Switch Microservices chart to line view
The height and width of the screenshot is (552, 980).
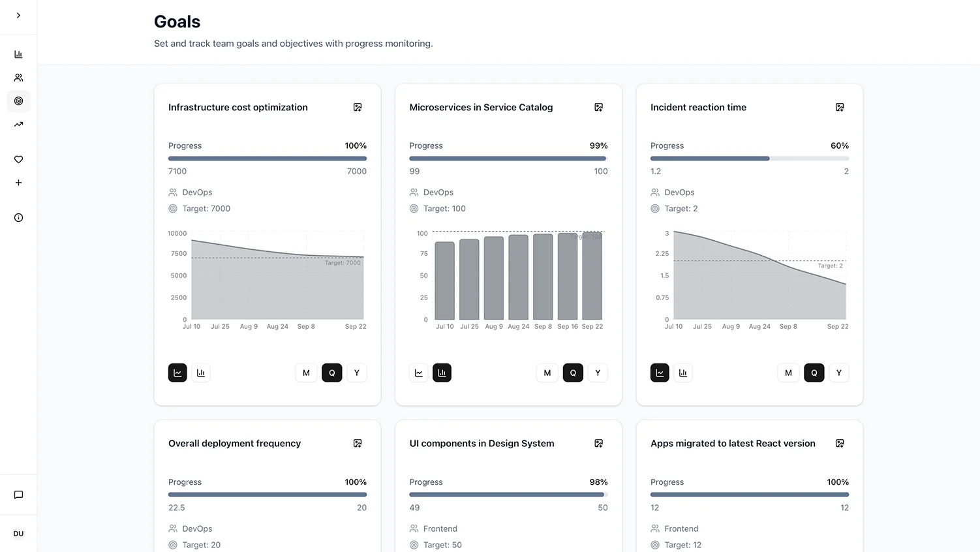(x=418, y=373)
